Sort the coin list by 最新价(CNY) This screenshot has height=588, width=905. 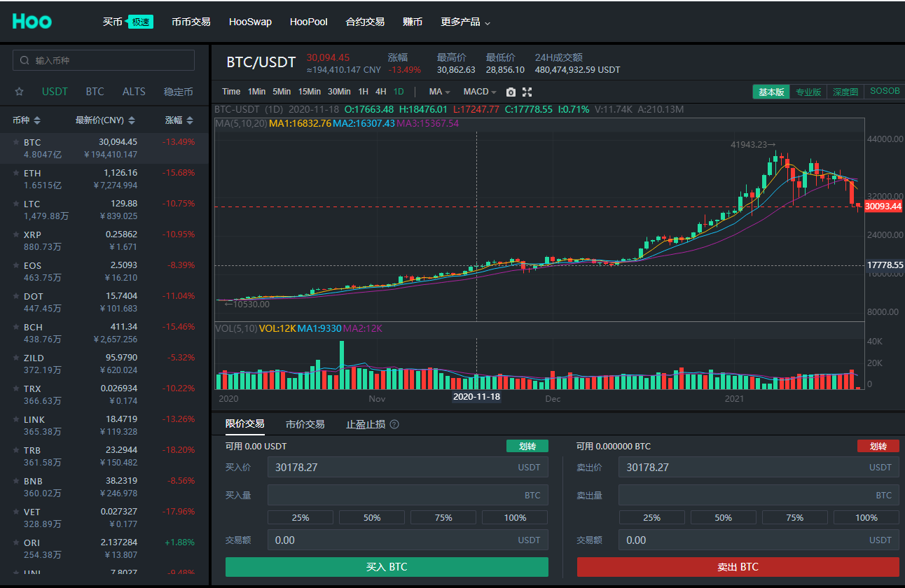(104, 120)
